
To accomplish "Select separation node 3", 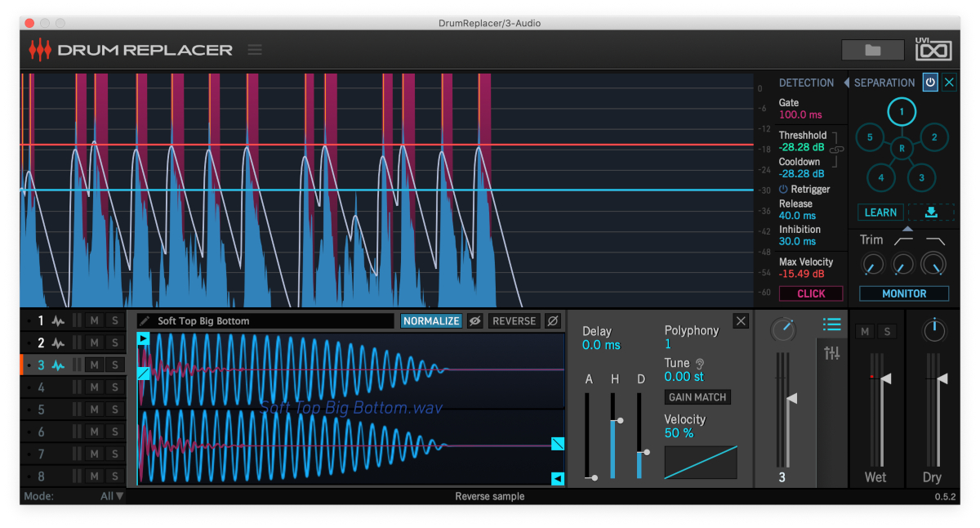I will point(921,177).
